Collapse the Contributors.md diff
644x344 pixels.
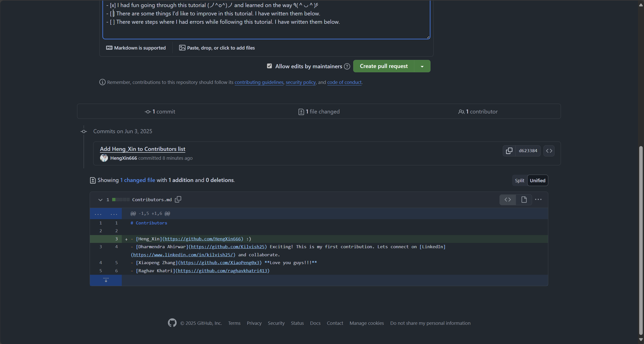pyautogui.click(x=100, y=200)
